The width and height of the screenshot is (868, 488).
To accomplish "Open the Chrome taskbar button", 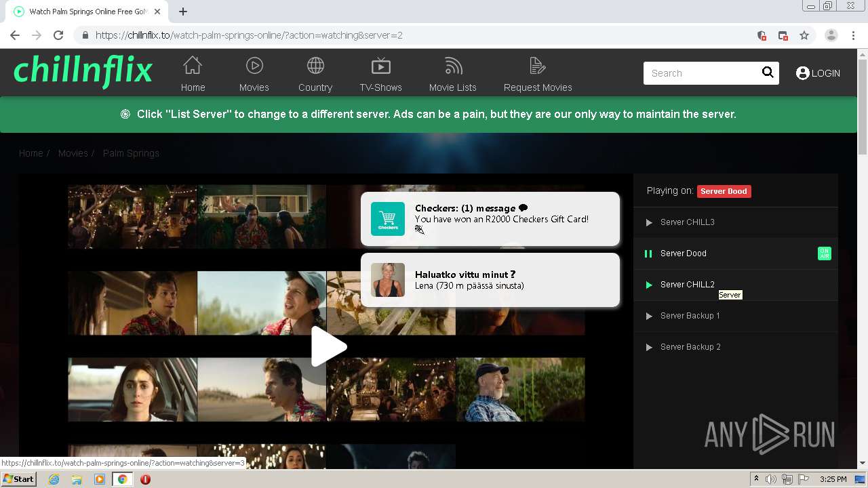I will click(122, 479).
